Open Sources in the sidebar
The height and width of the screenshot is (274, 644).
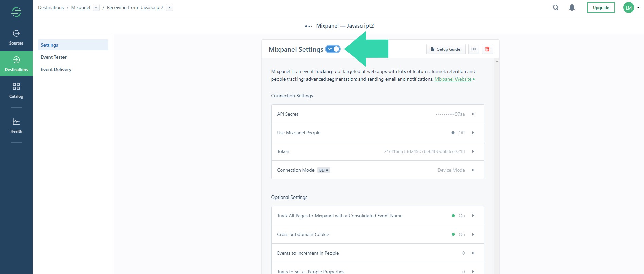(16, 37)
